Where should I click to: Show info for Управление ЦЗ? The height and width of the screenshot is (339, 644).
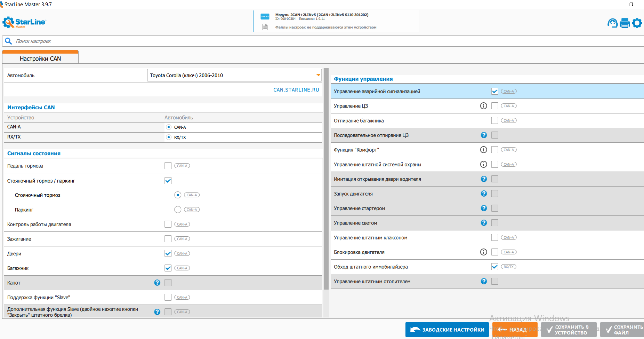tap(483, 106)
